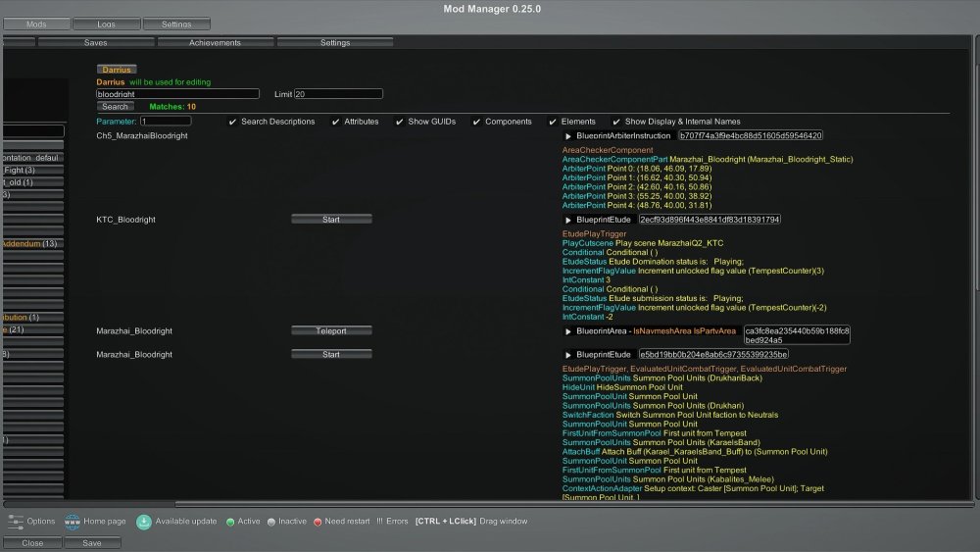Click the Available update download icon
The image size is (980, 552).
click(x=144, y=521)
